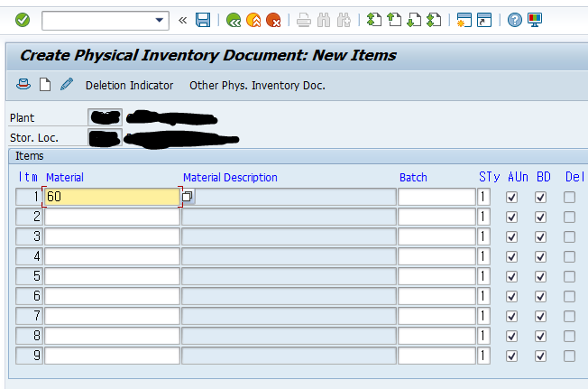Toggle the BD checkbox in row 1
The width and height of the screenshot is (588, 389).
540,198
